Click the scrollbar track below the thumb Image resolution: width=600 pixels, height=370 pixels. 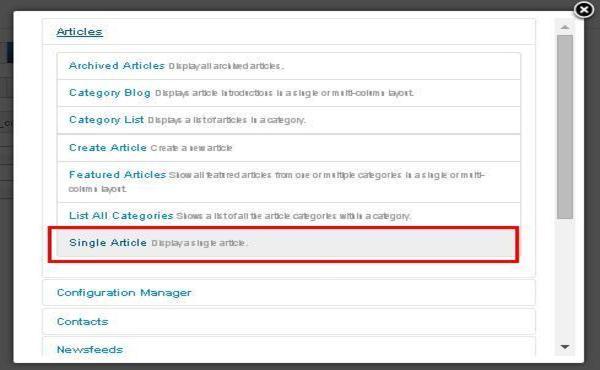coord(565,279)
